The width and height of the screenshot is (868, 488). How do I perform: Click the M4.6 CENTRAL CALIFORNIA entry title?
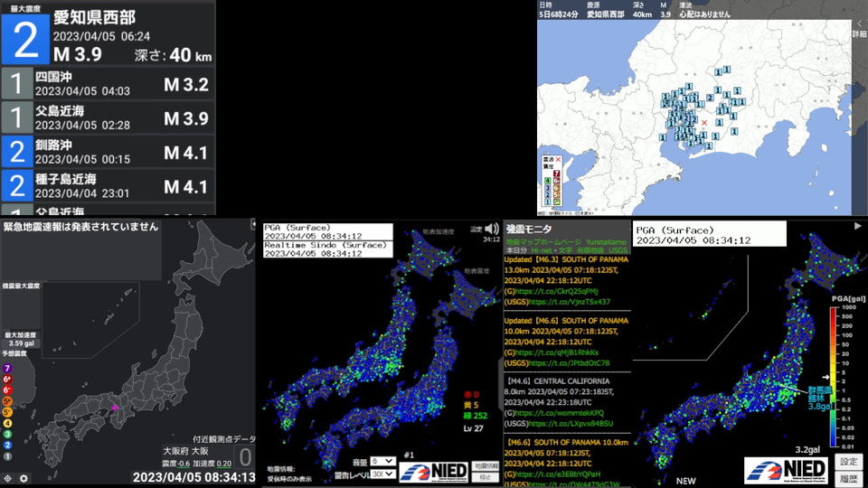point(558,381)
